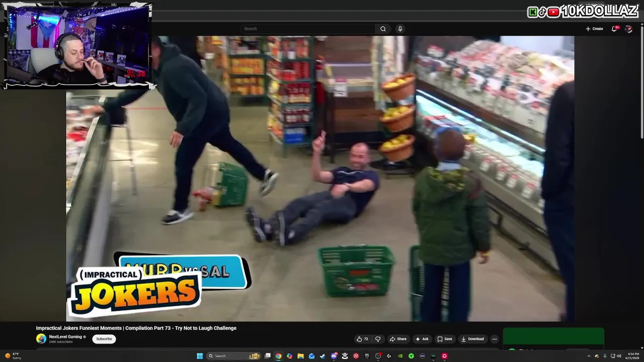Open Task View on the taskbar
Screen dimensions: 644x362
(268, 356)
